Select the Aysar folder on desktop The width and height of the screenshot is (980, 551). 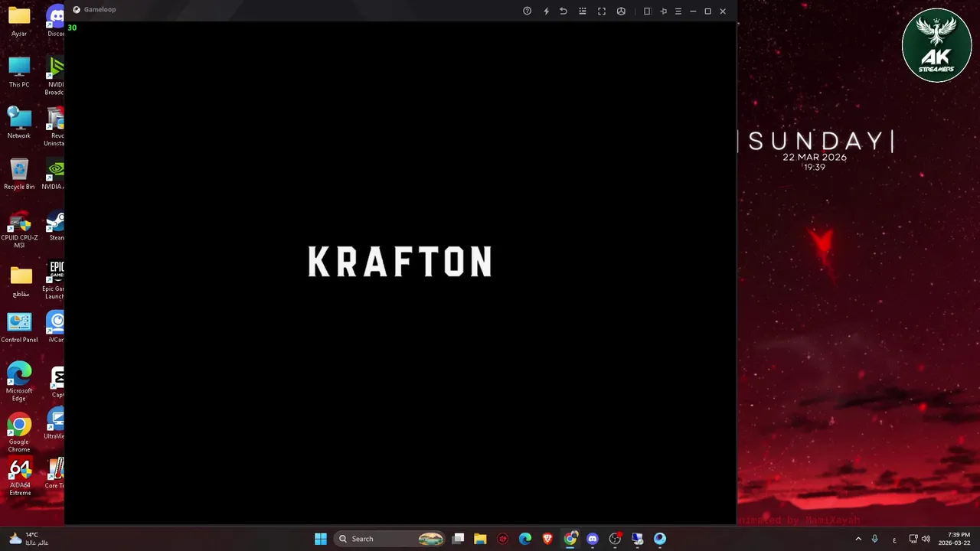tap(19, 21)
